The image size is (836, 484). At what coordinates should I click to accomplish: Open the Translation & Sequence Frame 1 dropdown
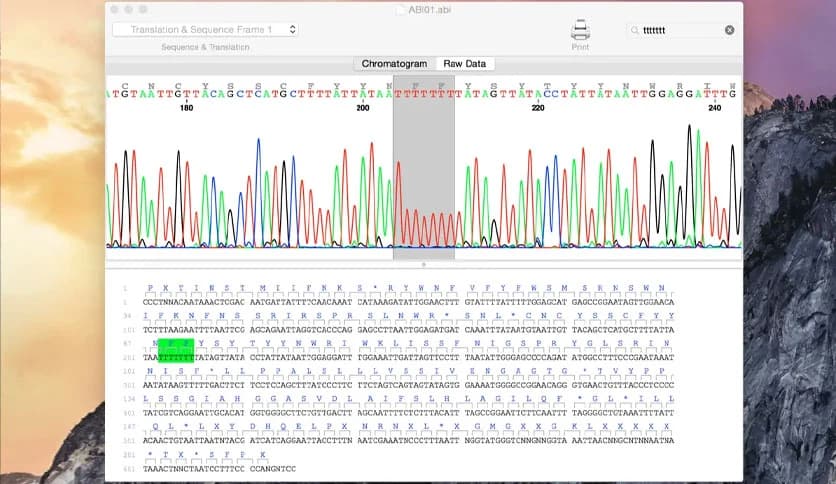coord(204,30)
